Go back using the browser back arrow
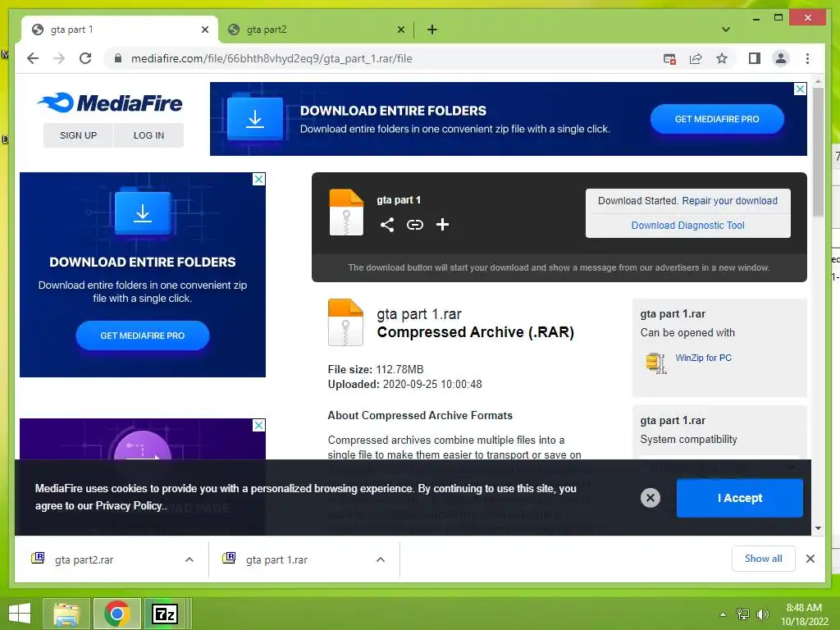 tap(33, 58)
